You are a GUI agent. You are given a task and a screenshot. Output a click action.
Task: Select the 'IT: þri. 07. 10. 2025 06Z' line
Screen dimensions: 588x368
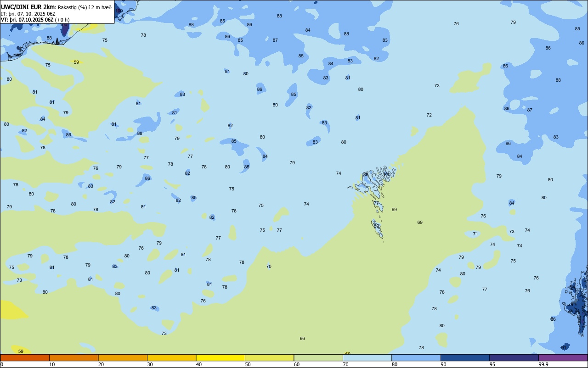coord(28,14)
